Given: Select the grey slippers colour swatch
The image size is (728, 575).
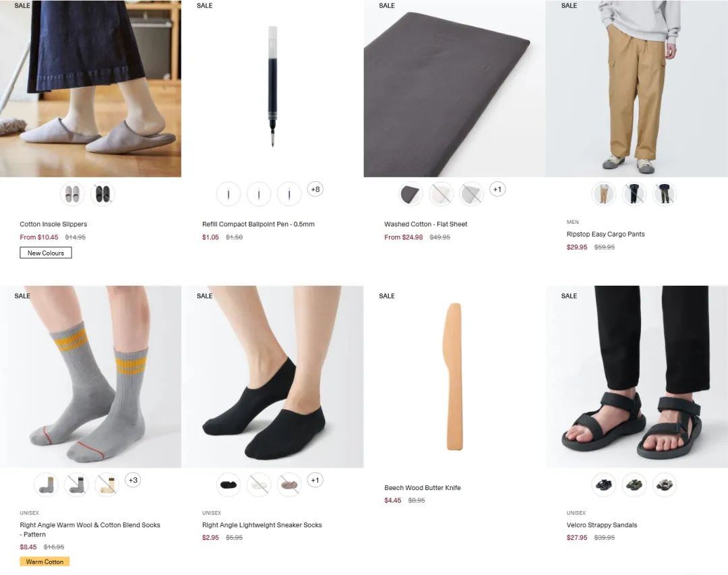Looking at the screenshot, I should [x=72, y=193].
